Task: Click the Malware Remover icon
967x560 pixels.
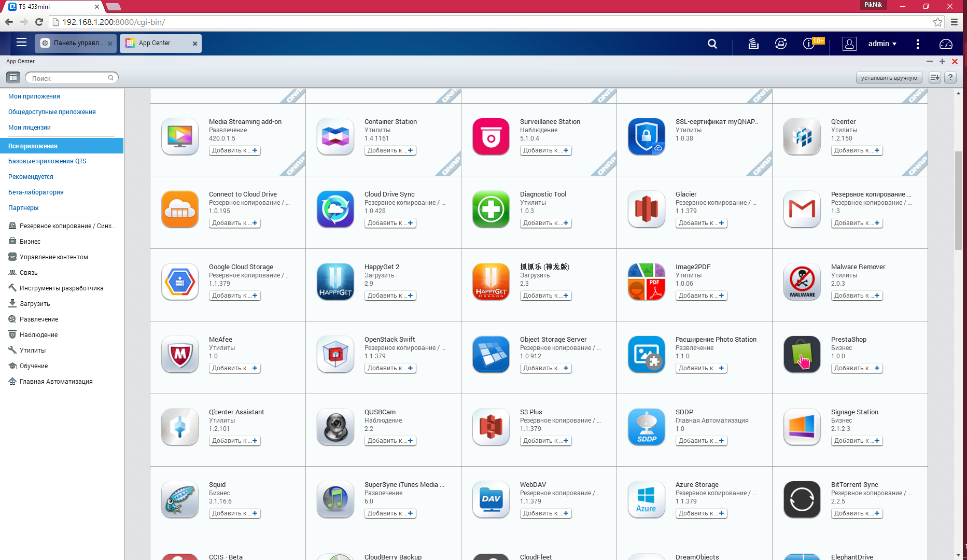Action: tap(802, 282)
